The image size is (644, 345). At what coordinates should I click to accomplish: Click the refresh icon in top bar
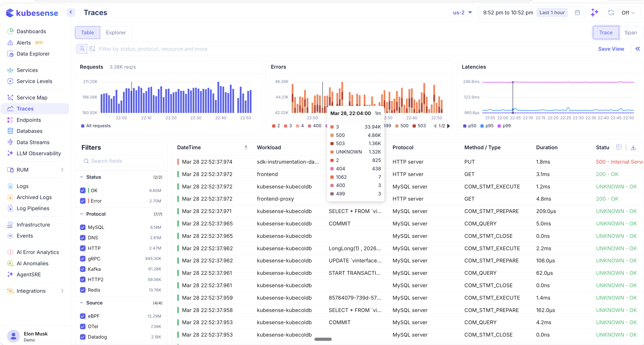tap(611, 12)
